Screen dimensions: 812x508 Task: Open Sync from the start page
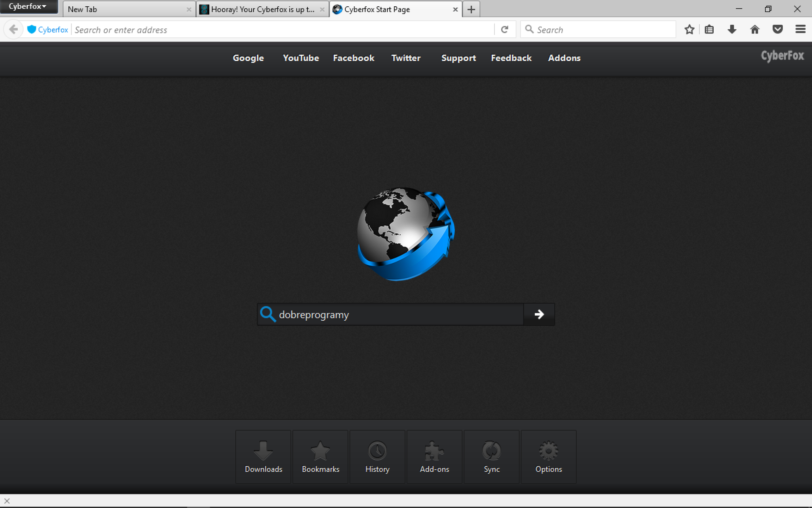click(492, 457)
